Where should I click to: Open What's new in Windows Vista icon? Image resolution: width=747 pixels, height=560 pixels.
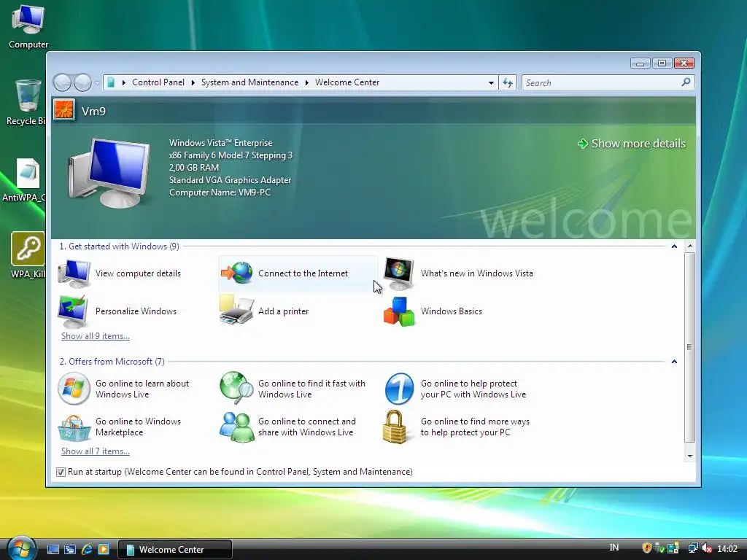399,273
